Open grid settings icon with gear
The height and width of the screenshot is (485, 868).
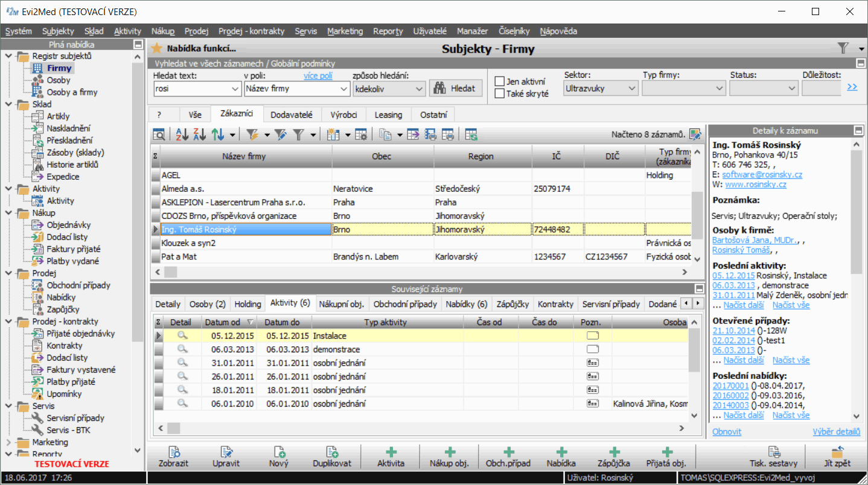[360, 135]
